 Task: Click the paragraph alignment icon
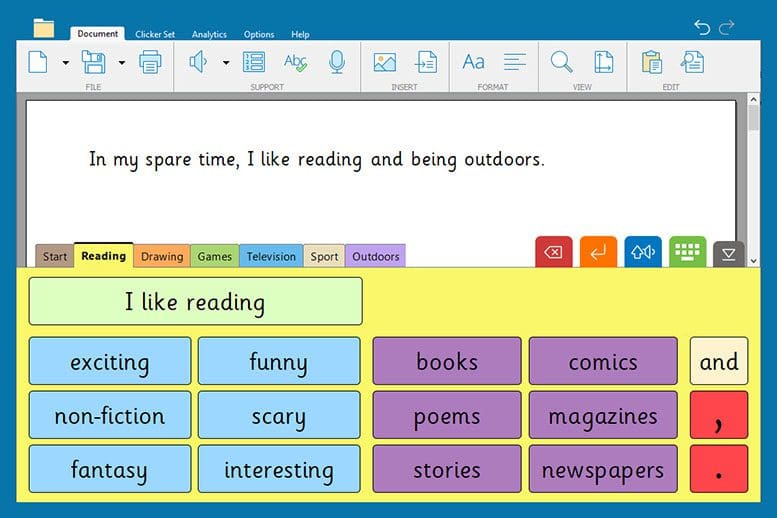515,62
